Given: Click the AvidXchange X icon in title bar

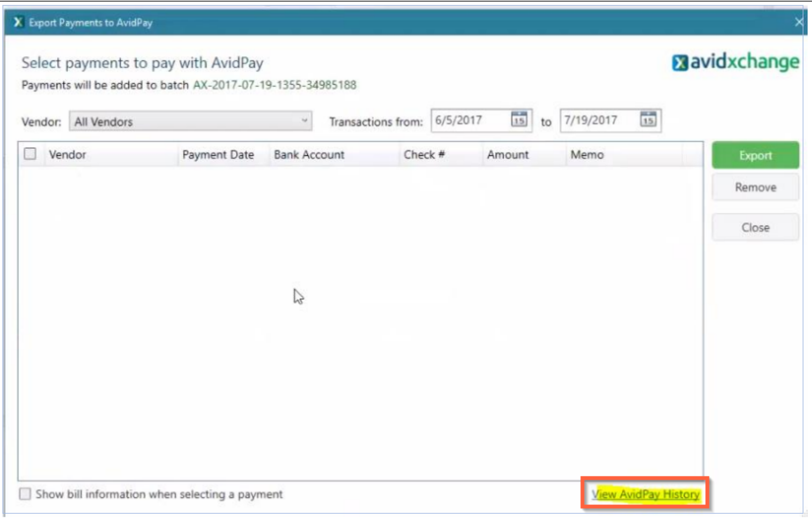Looking at the screenshot, I should click(18, 22).
